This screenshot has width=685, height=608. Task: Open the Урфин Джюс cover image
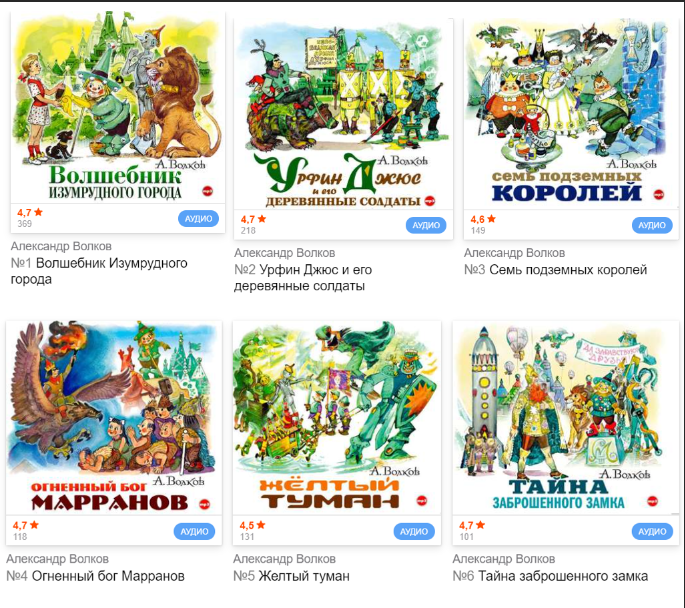343,114
